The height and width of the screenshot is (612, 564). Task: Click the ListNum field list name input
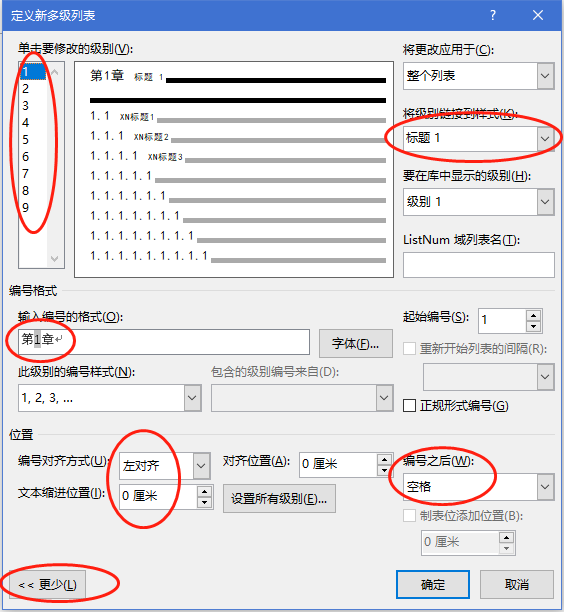[479, 265]
